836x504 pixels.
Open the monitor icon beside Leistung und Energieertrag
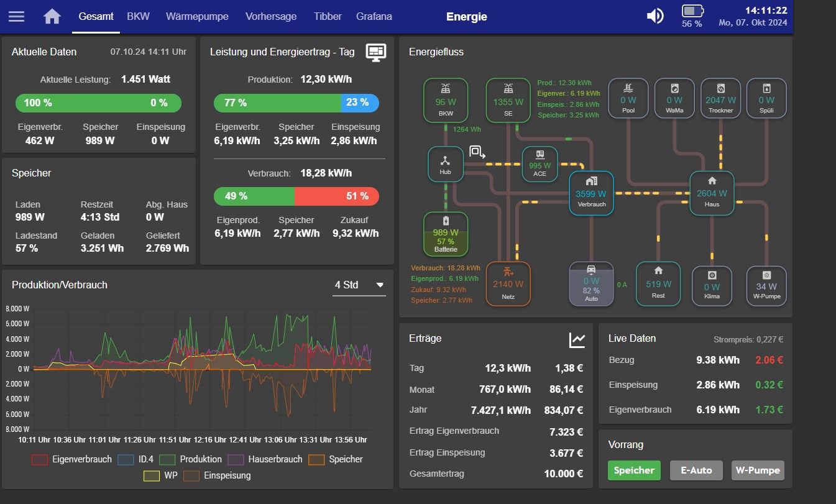point(375,52)
